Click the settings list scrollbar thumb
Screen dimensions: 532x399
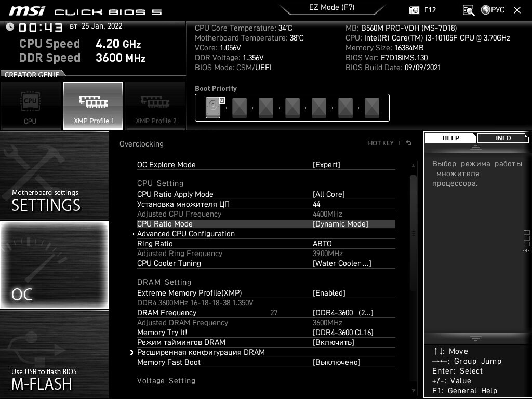pyautogui.click(x=413, y=233)
